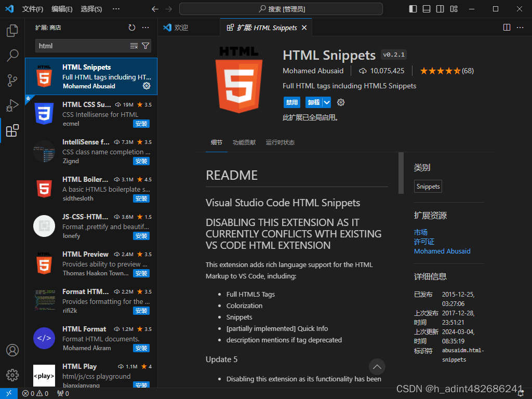The height and width of the screenshot is (399, 532).
Task: Click the 禁用 button to disable extension
Action: [291, 102]
